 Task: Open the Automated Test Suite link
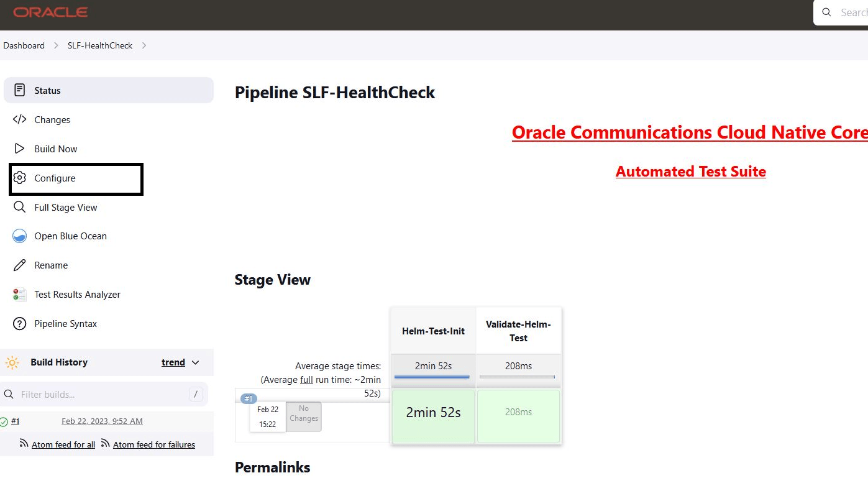tap(690, 171)
